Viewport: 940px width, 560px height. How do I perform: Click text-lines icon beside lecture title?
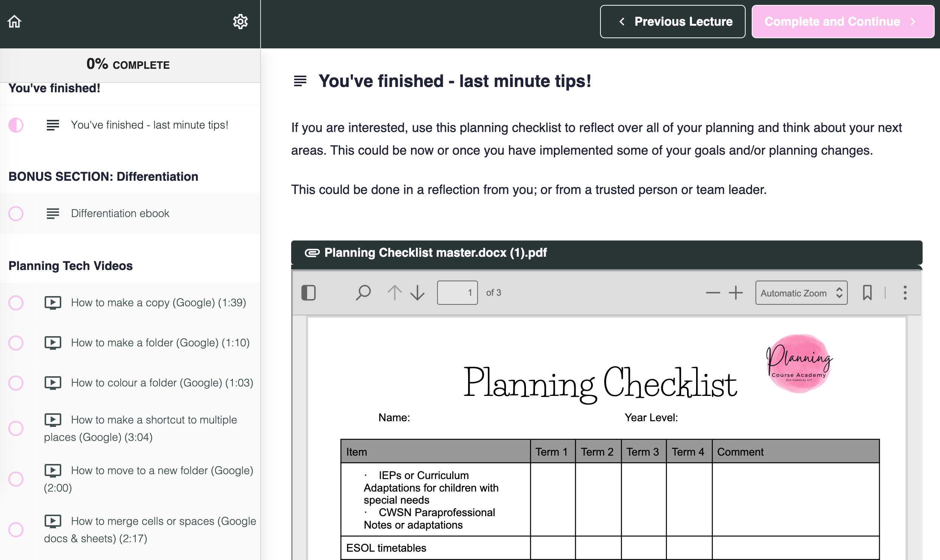300,81
